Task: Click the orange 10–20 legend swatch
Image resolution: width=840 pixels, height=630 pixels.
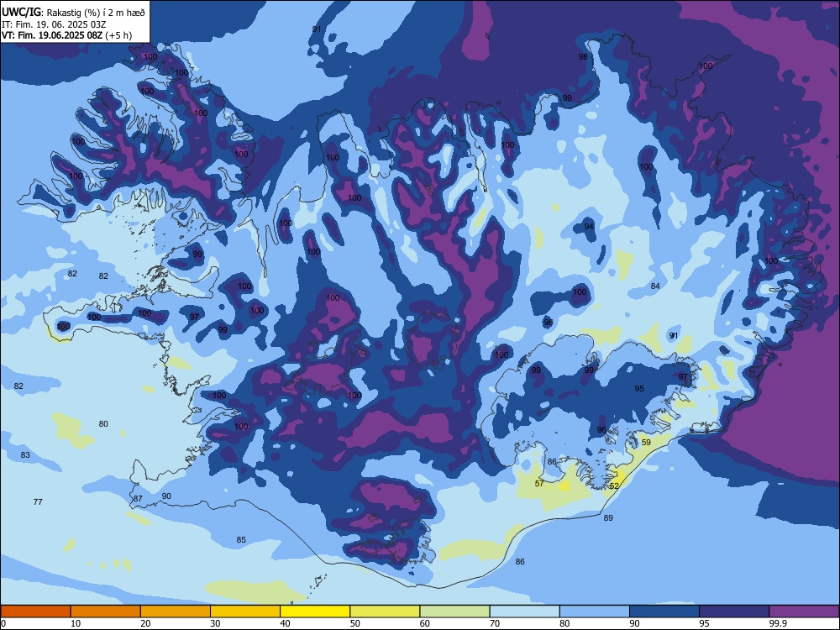Action: 106,612
